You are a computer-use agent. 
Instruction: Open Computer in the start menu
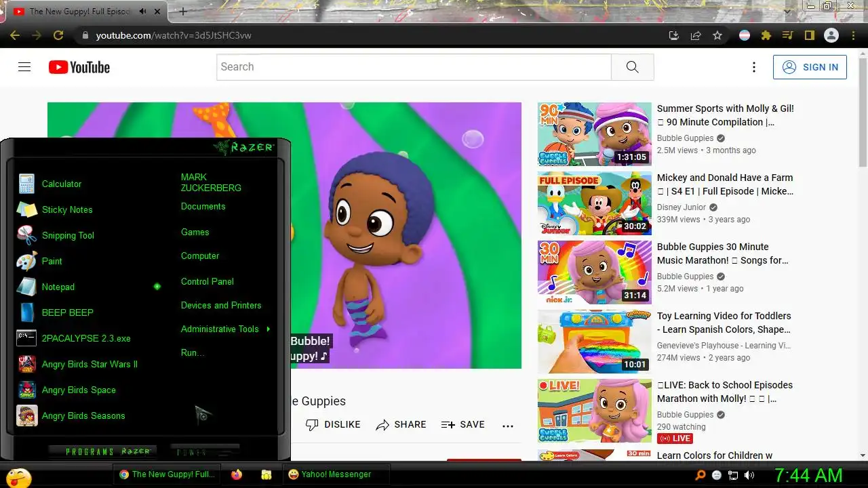200,256
